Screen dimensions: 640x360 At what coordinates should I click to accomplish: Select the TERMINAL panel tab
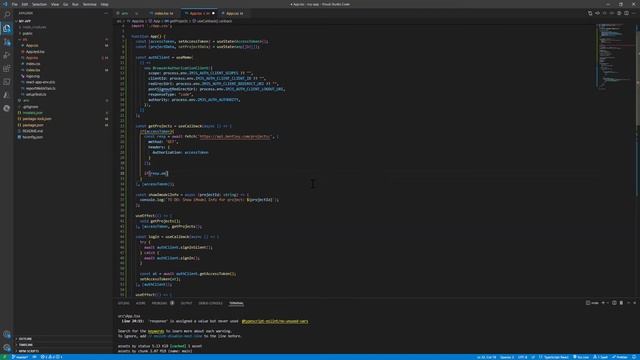(236, 303)
